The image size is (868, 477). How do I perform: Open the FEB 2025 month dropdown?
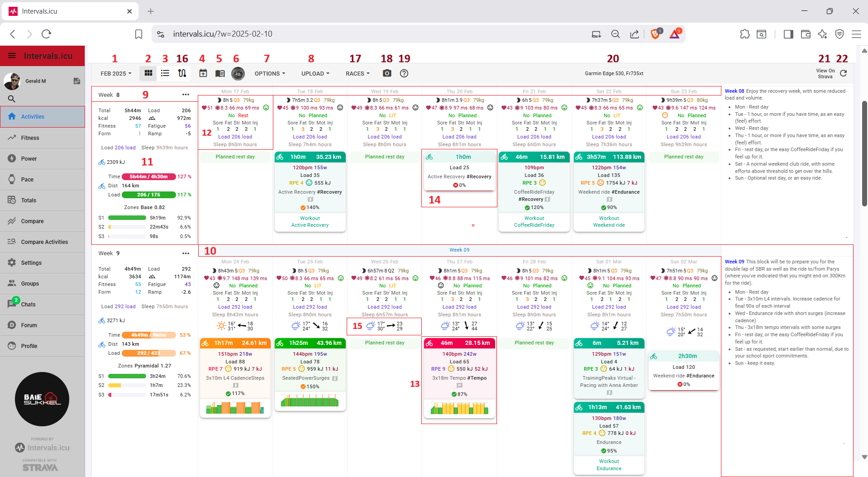pos(116,73)
